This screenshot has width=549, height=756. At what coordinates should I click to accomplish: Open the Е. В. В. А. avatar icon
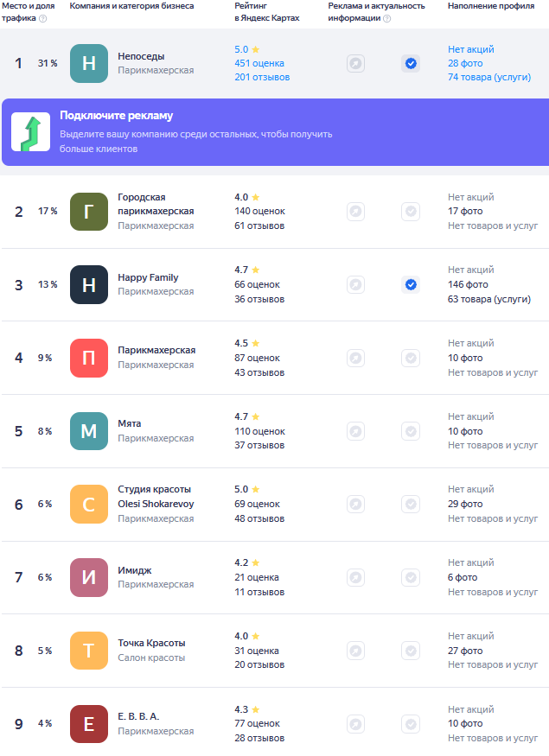pyautogui.click(x=89, y=724)
